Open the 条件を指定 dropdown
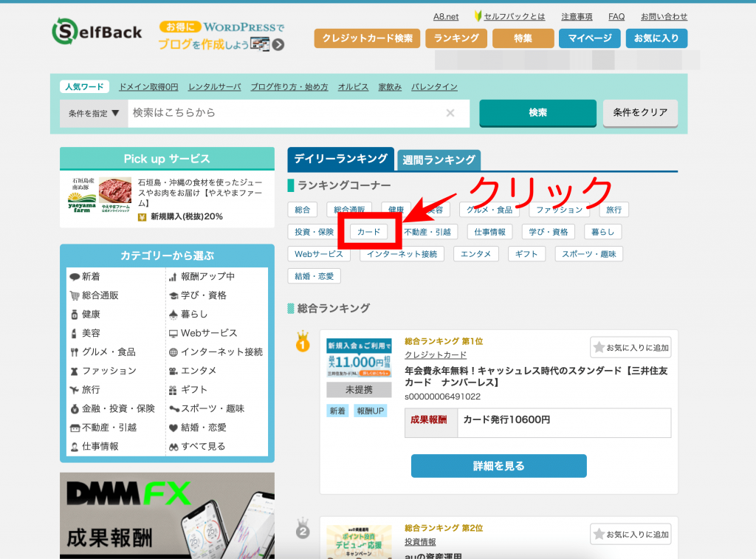Screen dimensions: 756x559 pyautogui.click(x=94, y=114)
